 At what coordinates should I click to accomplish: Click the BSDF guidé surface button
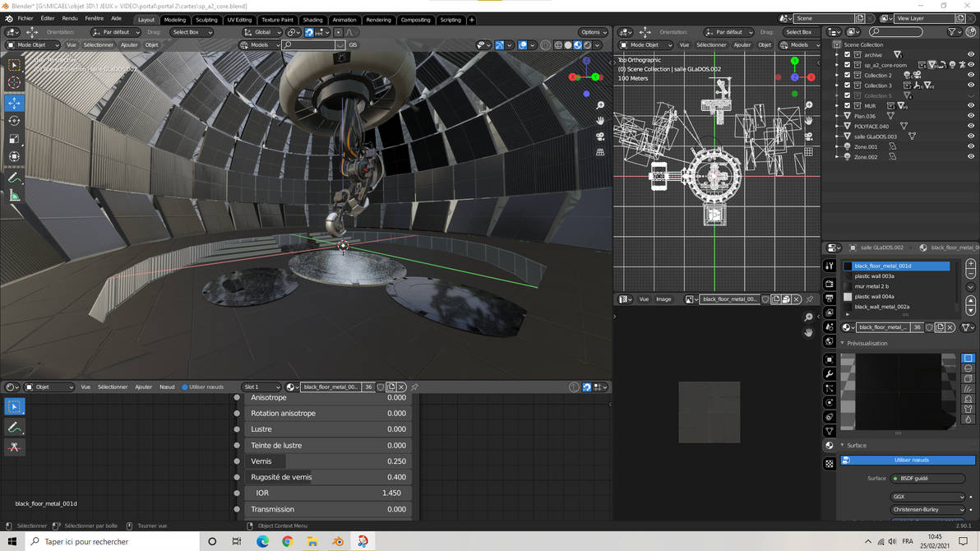point(929,478)
